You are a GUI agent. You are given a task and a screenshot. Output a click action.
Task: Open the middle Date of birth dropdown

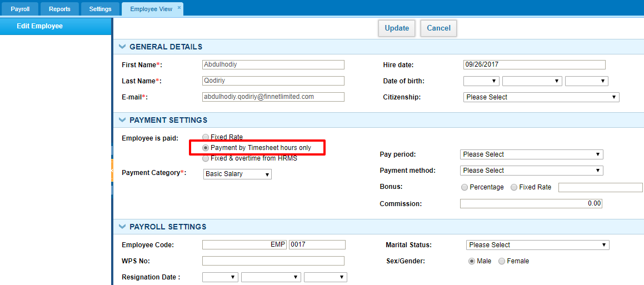click(x=532, y=81)
